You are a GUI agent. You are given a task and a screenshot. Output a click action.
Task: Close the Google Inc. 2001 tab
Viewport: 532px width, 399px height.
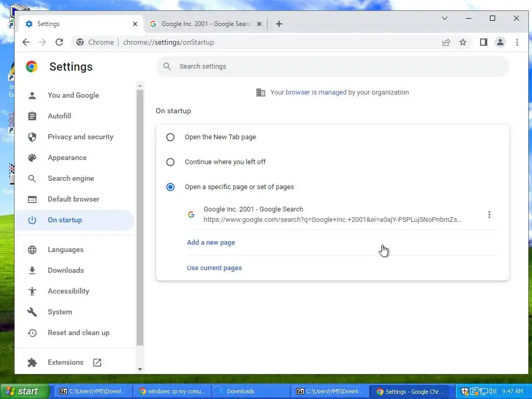259,24
